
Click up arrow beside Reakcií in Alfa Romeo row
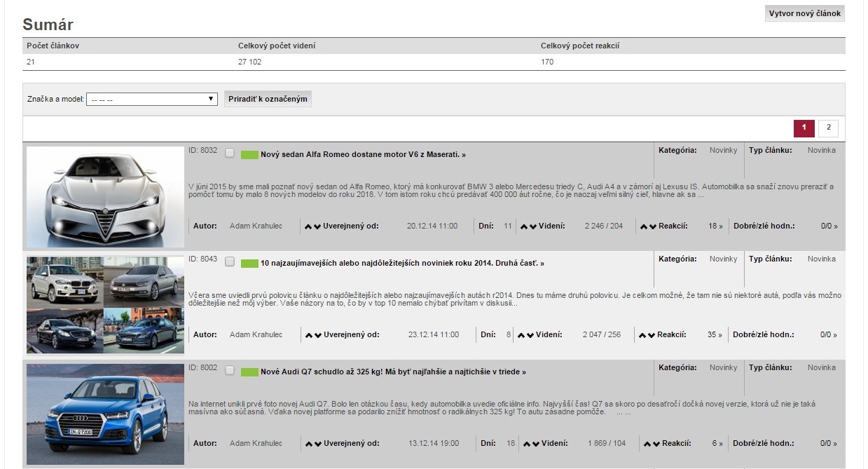(643, 226)
